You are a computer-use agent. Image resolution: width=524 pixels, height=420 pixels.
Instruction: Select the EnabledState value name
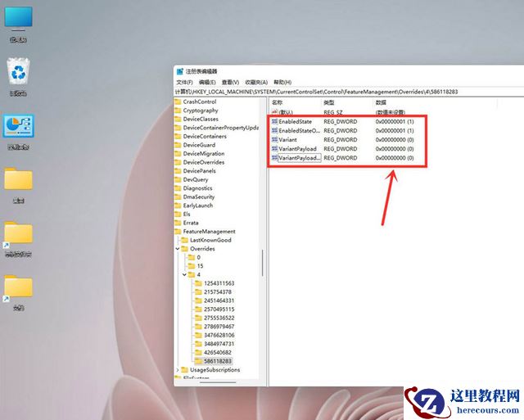(296, 122)
